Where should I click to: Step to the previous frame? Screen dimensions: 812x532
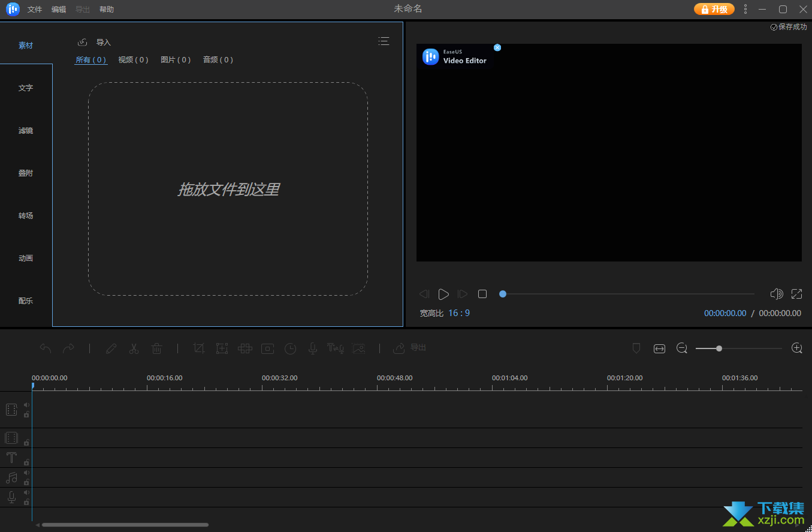pyautogui.click(x=424, y=294)
